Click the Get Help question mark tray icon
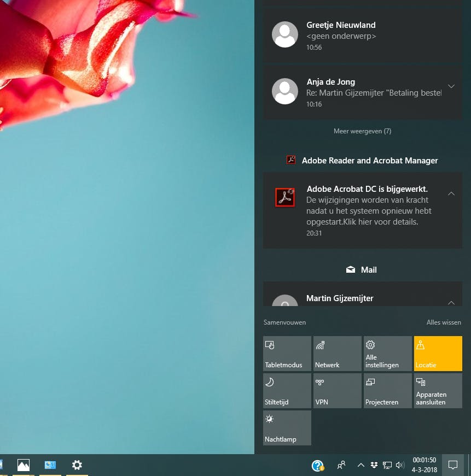Screen dimensions: 471x476 point(318,465)
